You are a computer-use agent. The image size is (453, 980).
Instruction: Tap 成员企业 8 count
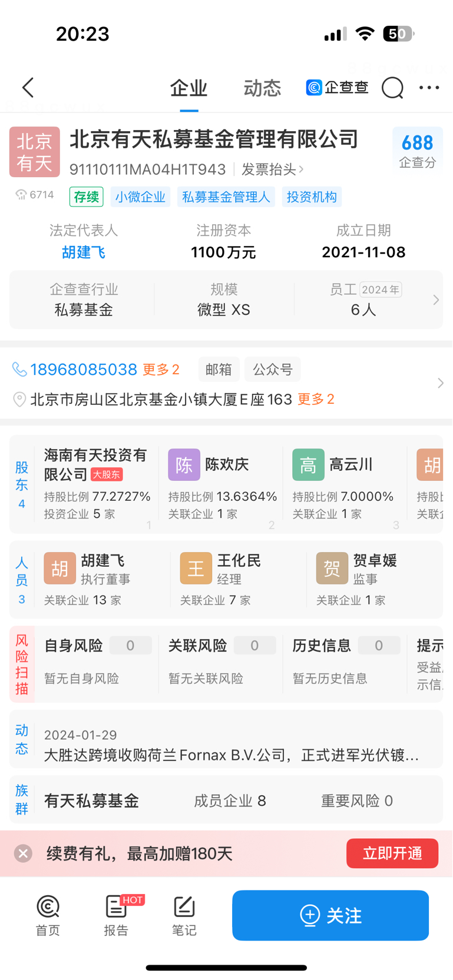pos(230,801)
